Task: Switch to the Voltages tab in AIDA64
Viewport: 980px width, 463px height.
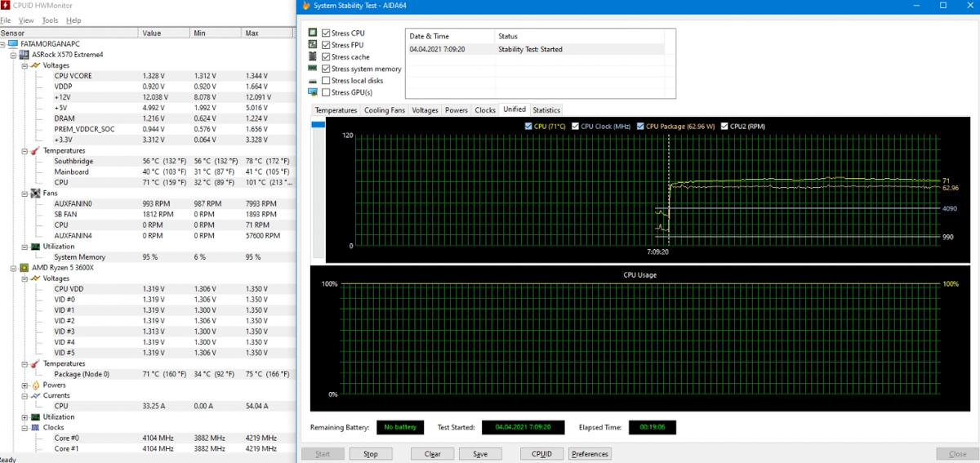Action: tap(425, 110)
